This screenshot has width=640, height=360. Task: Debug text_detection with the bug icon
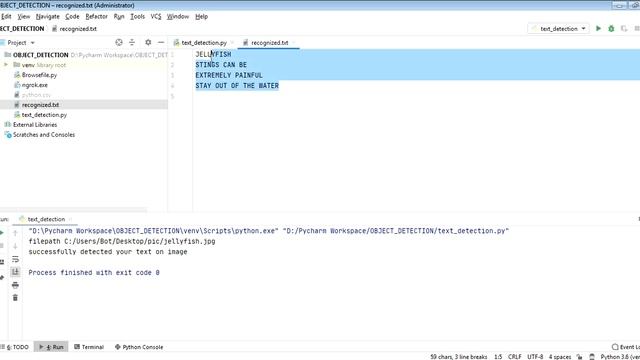tap(611, 29)
